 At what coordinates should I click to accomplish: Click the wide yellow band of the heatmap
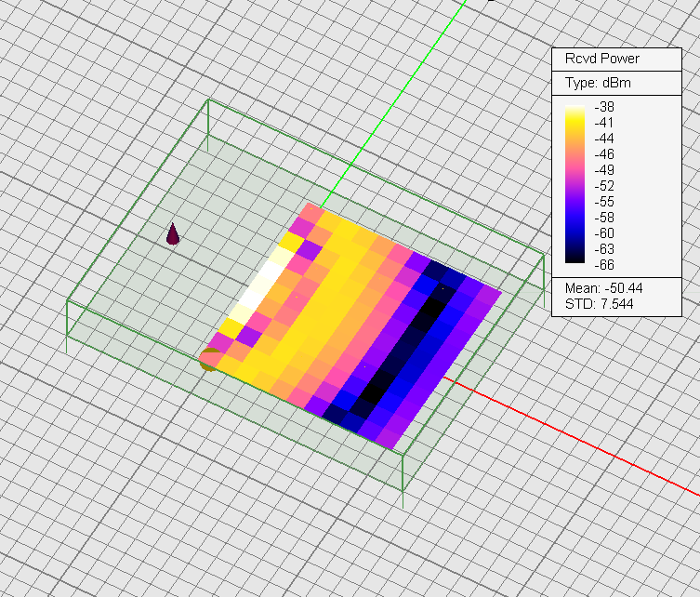click(x=325, y=307)
